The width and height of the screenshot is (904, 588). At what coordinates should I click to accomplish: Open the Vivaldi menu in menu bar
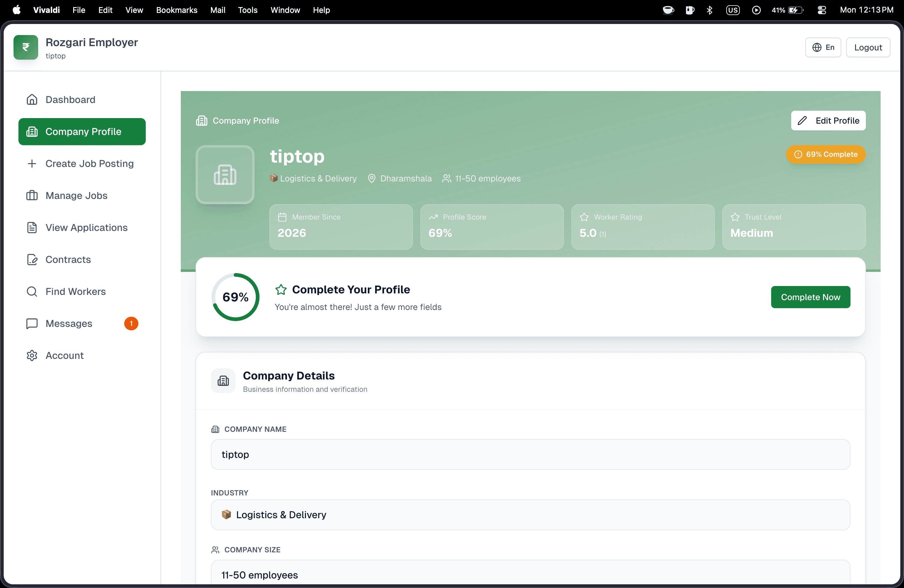[x=46, y=10]
